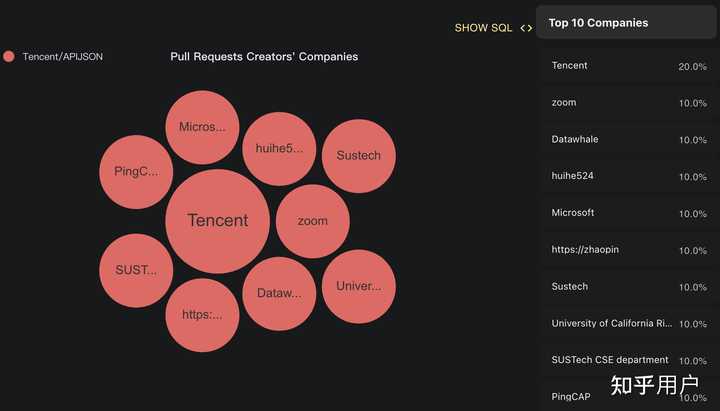This screenshot has width=720, height=411.
Task: Click the PingCAP bubble
Action: (137, 171)
